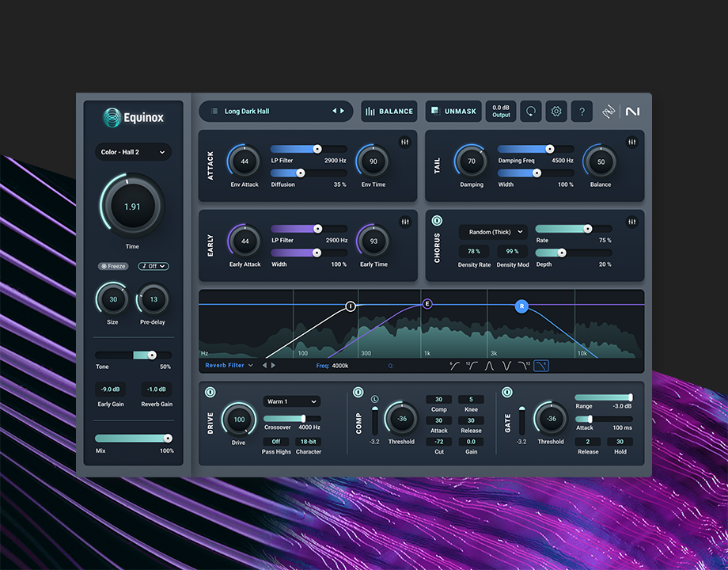Select the bell filter shape icon

point(490,366)
